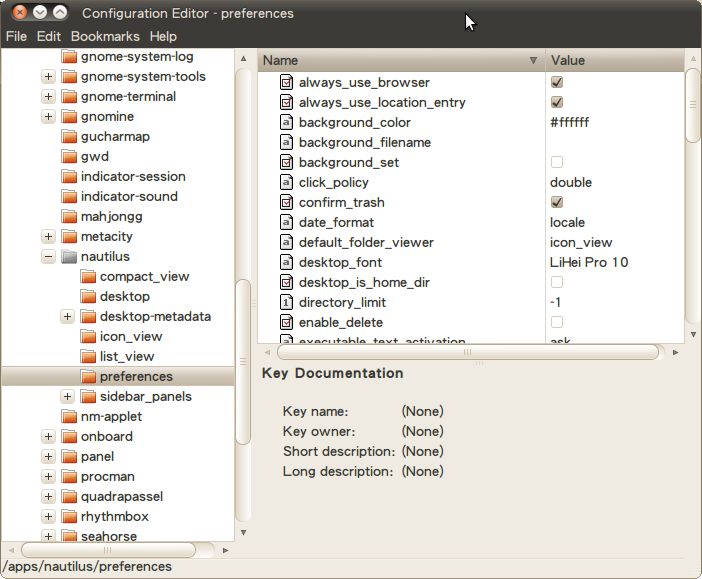Enable the background_set checkbox
Image resolution: width=702 pixels, height=579 pixels.
coord(557,162)
